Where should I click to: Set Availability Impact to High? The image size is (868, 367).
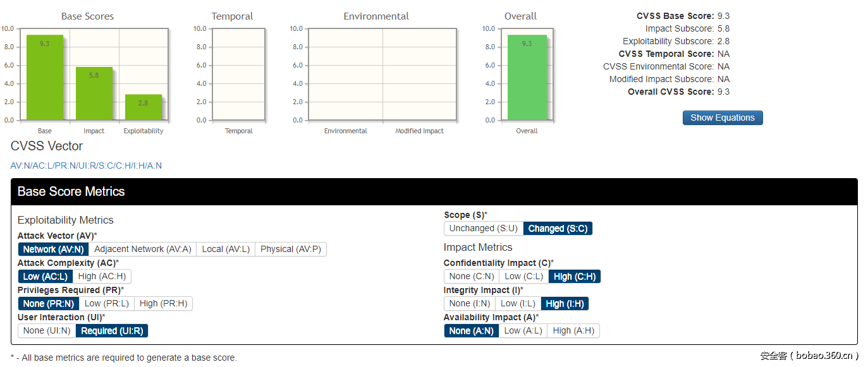(573, 330)
